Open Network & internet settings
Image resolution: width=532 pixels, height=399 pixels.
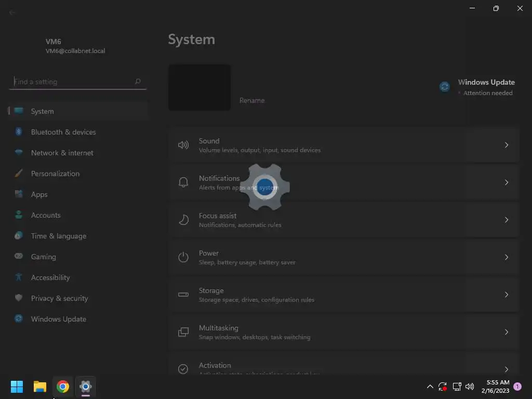78,153
